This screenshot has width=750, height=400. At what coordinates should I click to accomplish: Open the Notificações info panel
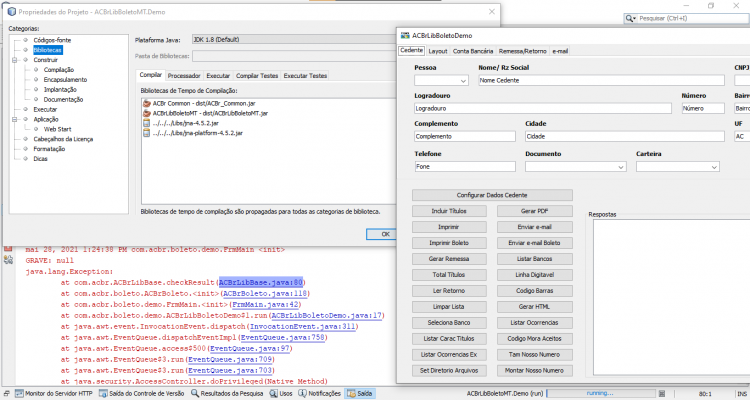(x=319, y=393)
